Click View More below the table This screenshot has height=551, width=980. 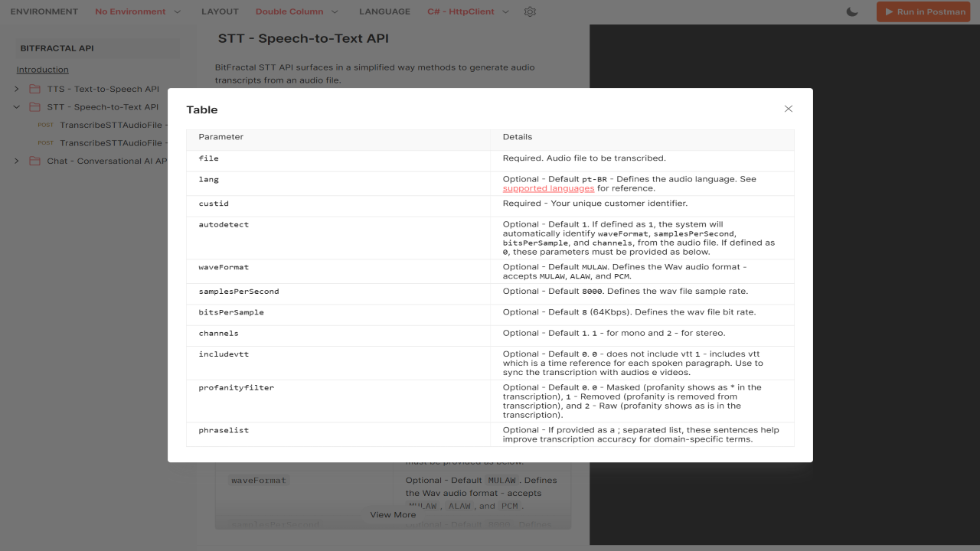click(x=393, y=515)
